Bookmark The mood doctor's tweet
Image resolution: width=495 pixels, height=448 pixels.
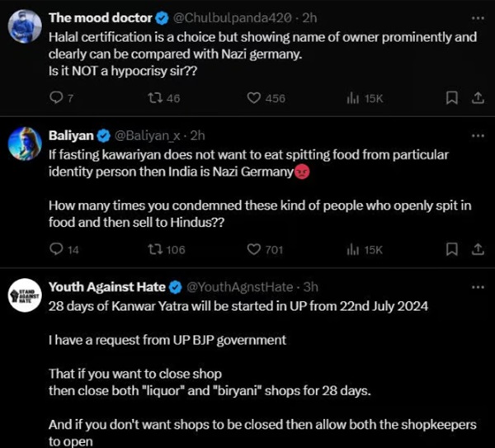pyautogui.click(x=451, y=98)
